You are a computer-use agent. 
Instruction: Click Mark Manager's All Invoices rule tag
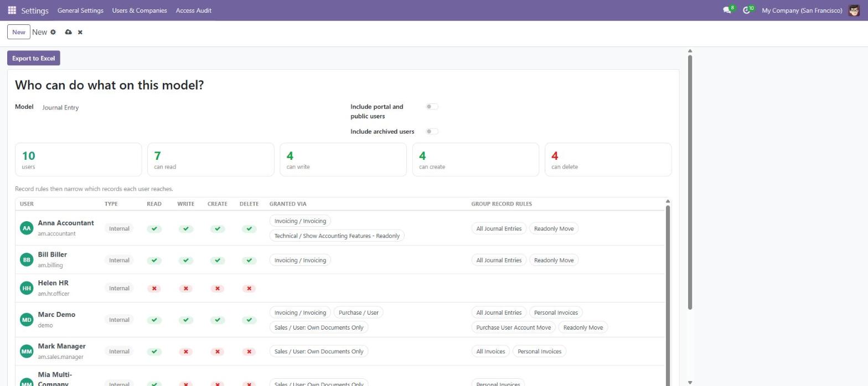click(x=491, y=351)
